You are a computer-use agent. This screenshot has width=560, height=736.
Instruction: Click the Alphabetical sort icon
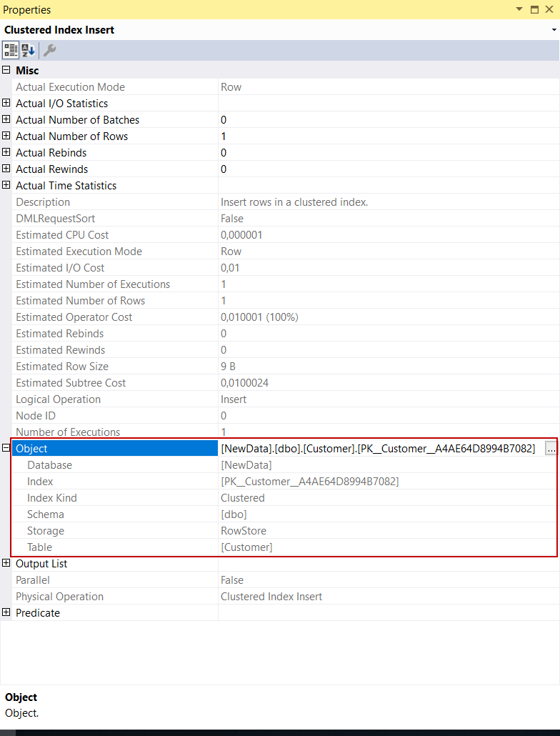pos(28,50)
